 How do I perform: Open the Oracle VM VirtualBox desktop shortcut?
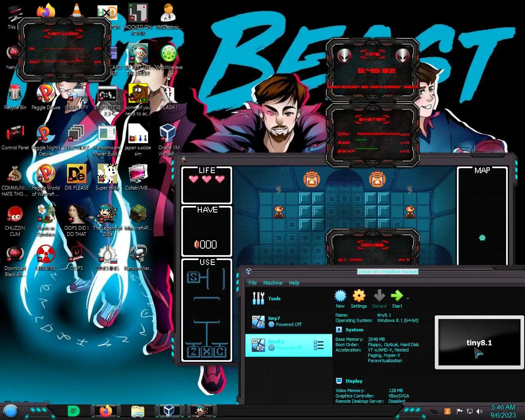[168, 140]
